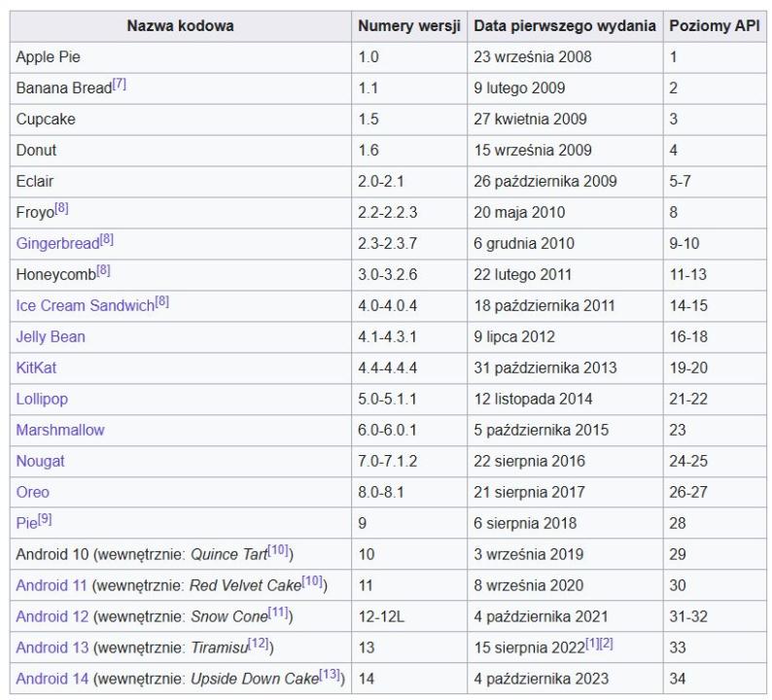
Task: Open the Ice Cream Sandwich link
Action: (86, 305)
